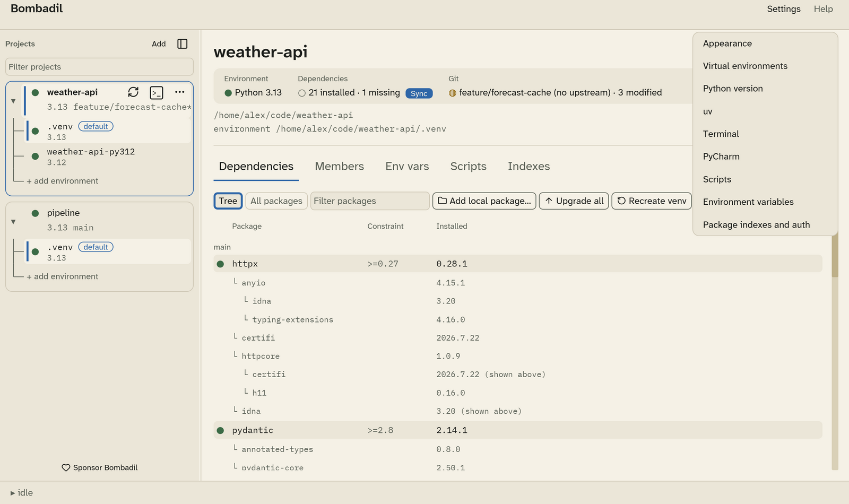Add environment under weather-api project
The width and height of the screenshot is (849, 504).
point(63,181)
